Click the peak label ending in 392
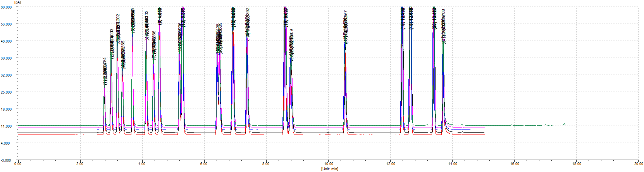 248,17
